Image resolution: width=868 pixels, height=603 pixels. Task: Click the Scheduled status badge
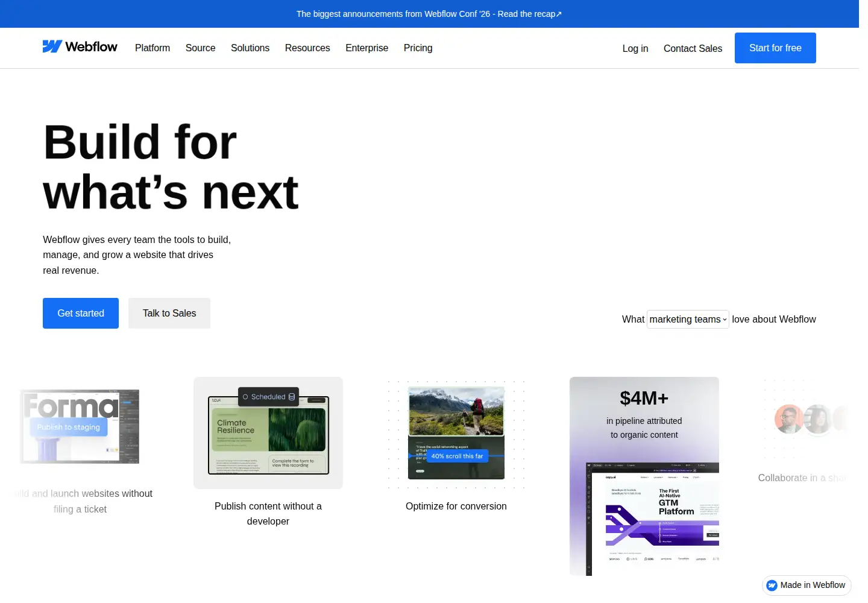click(x=269, y=397)
